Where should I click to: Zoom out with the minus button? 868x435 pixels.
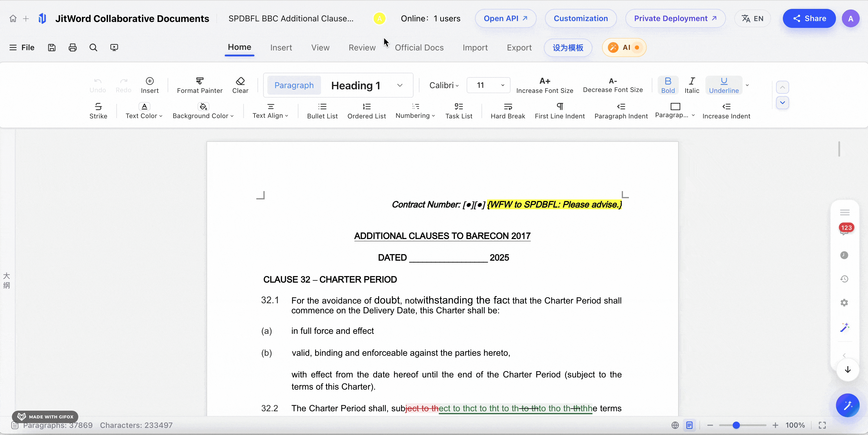click(710, 425)
